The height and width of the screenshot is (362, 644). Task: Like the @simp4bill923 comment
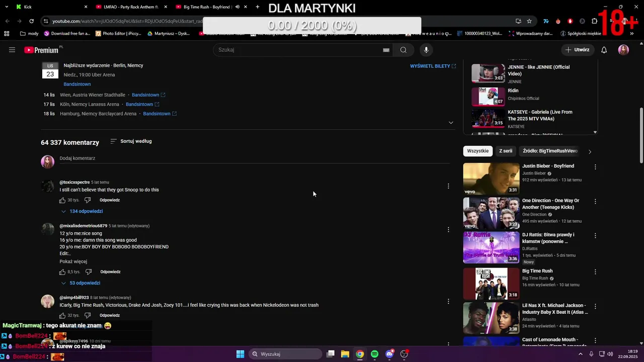pos(62,315)
